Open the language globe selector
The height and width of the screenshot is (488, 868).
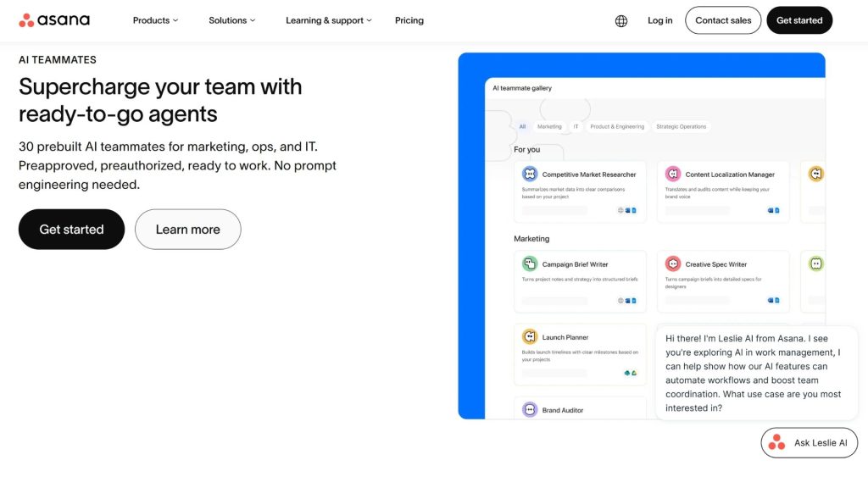pos(621,21)
